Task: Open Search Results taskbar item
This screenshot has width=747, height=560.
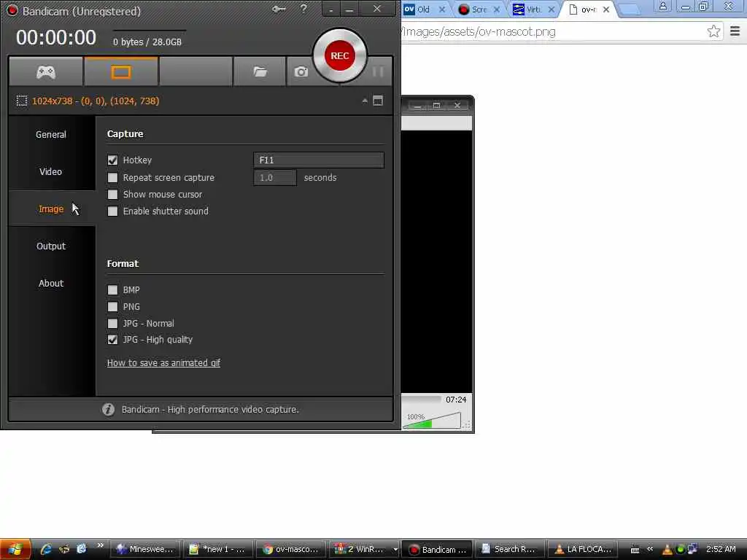Action: point(509,549)
